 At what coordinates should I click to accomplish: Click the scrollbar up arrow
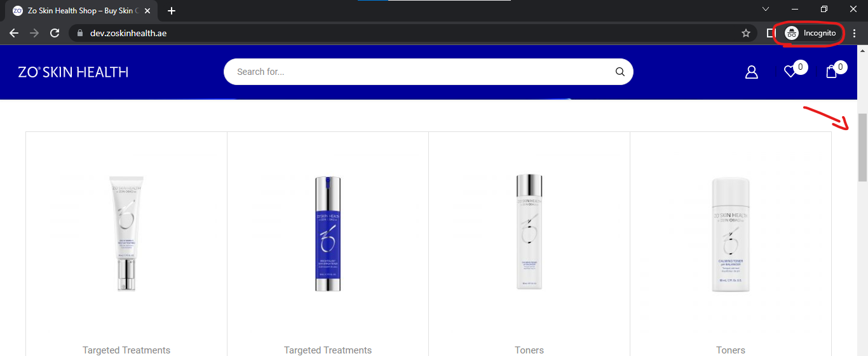(862, 50)
